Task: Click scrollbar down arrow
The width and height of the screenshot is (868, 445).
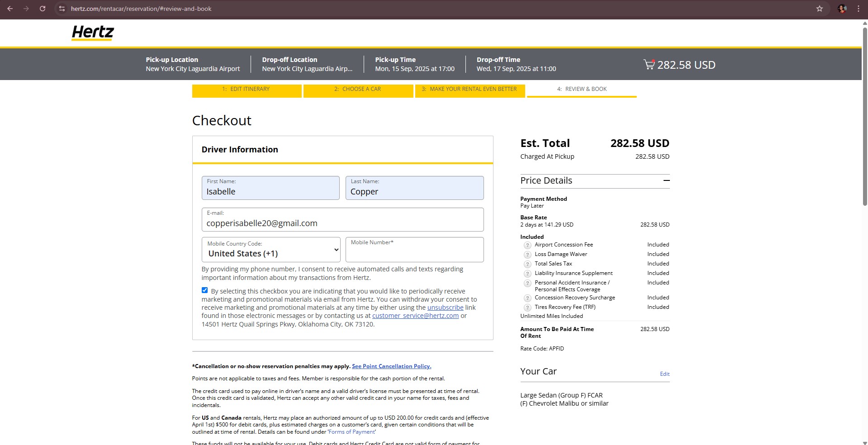Action: click(x=864, y=443)
